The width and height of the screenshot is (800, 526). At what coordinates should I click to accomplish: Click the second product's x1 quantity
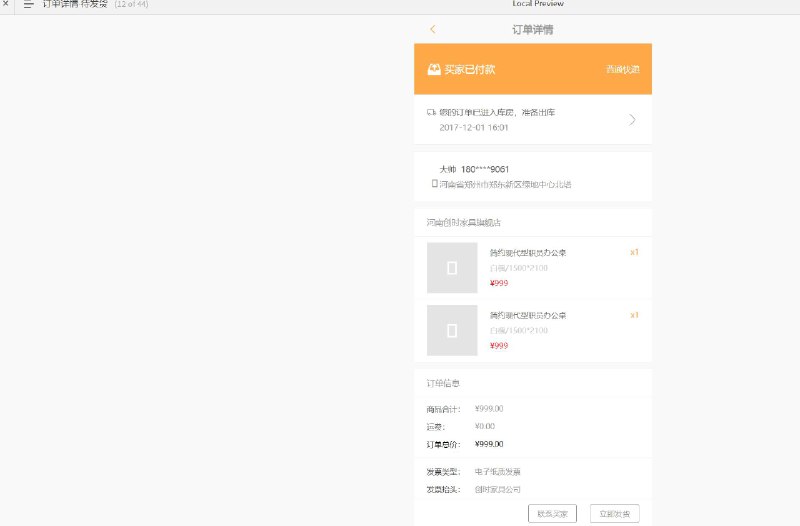click(x=634, y=315)
